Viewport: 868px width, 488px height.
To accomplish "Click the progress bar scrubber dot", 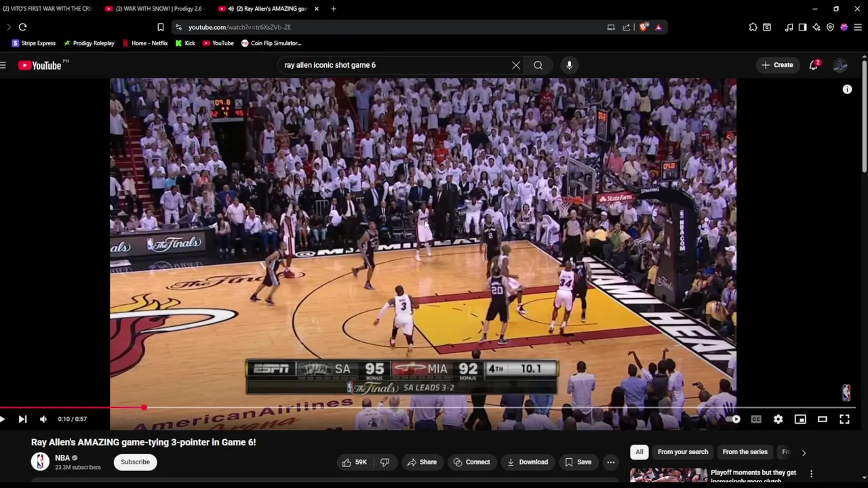I will pyautogui.click(x=144, y=407).
